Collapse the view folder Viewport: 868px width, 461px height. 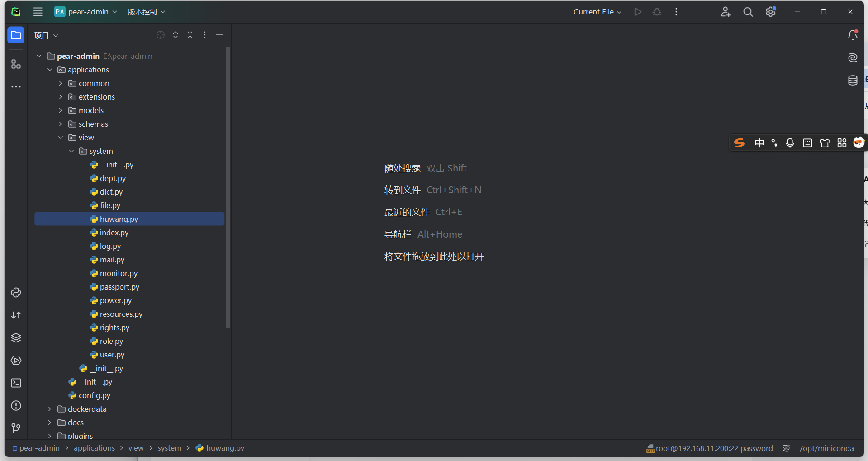[x=61, y=138]
